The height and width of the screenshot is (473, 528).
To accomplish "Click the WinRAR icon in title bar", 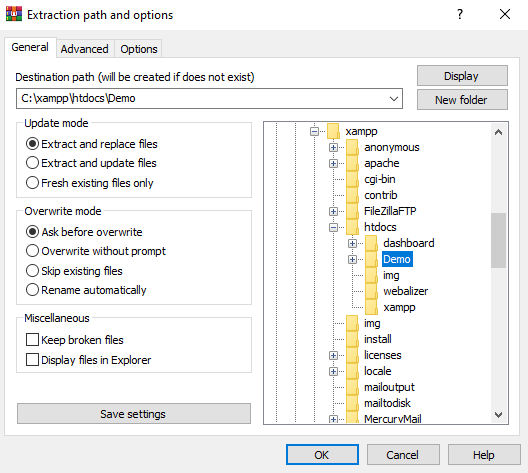I will (14, 14).
